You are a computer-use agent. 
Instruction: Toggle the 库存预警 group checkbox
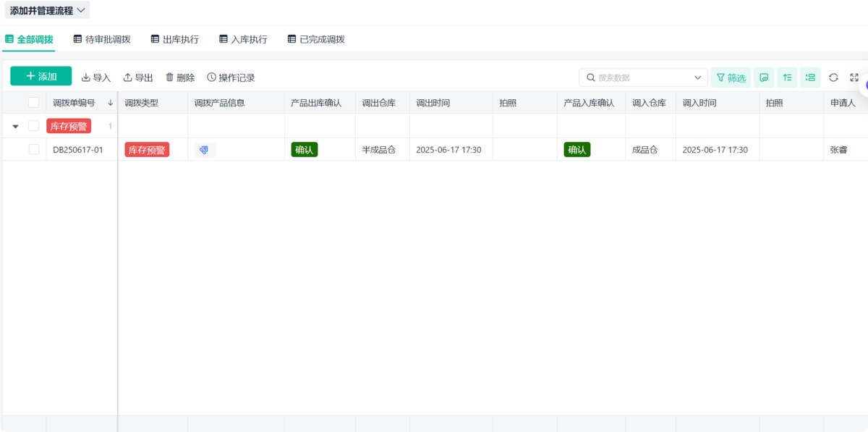point(33,126)
